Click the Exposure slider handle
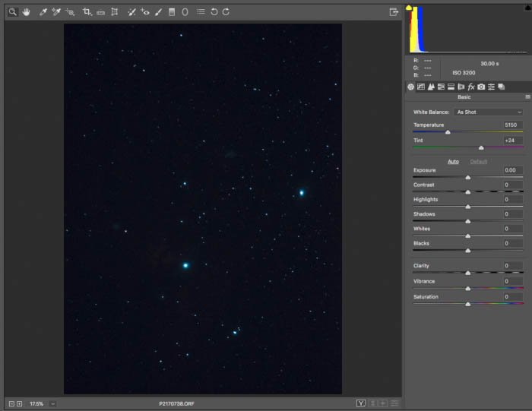532x411 pixels. coord(468,177)
